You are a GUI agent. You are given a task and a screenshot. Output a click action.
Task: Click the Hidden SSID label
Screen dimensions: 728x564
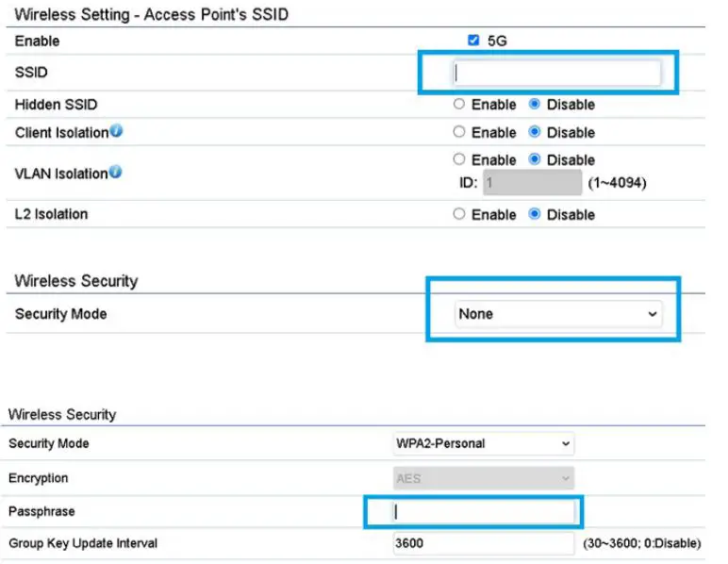pyautogui.click(x=57, y=105)
